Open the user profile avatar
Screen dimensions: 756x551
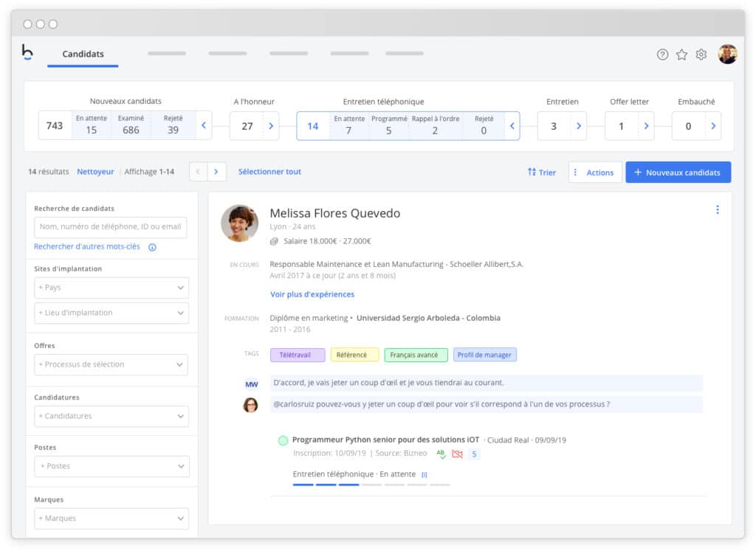pyautogui.click(x=727, y=54)
